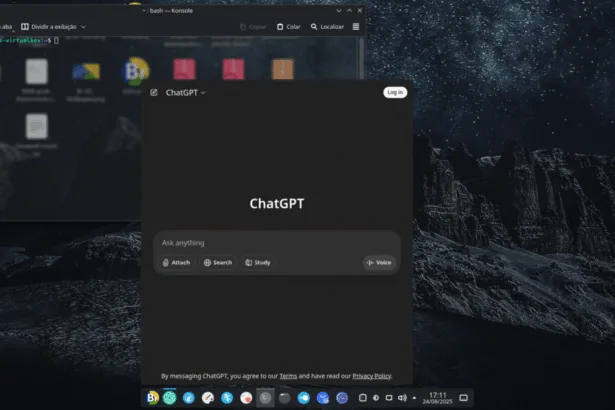Click the Log in button
The height and width of the screenshot is (410, 615).
click(395, 92)
